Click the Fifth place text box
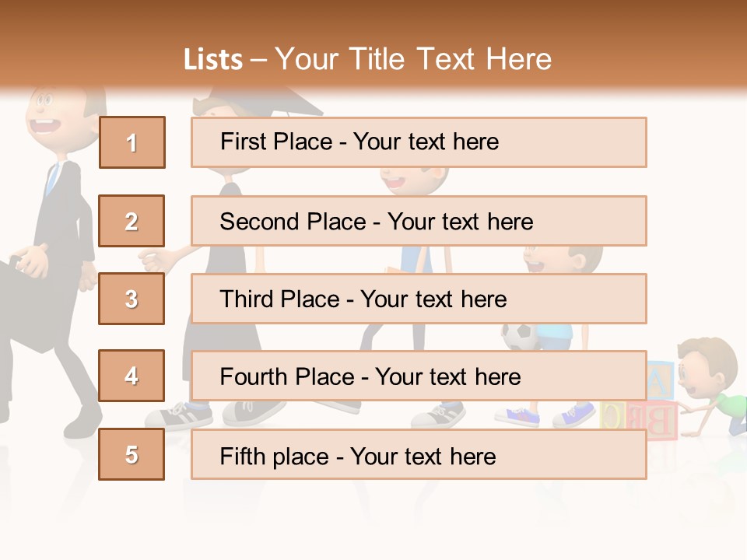Screen dimensions: 747x560 [x=419, y=454]
